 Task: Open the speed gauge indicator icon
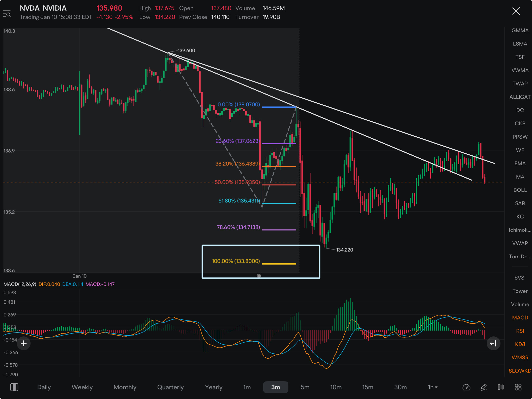pos(466,387)
